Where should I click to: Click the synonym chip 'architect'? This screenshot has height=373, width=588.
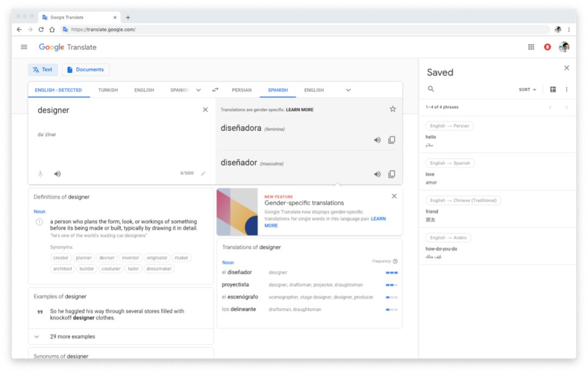(x=62, y=269)
